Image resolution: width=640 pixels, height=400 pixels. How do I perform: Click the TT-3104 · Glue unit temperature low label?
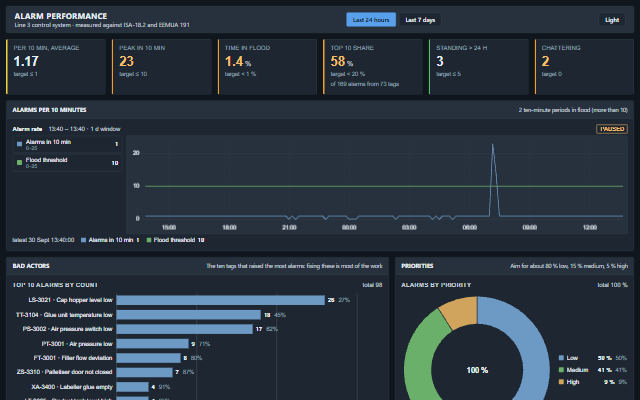point(64,315)
